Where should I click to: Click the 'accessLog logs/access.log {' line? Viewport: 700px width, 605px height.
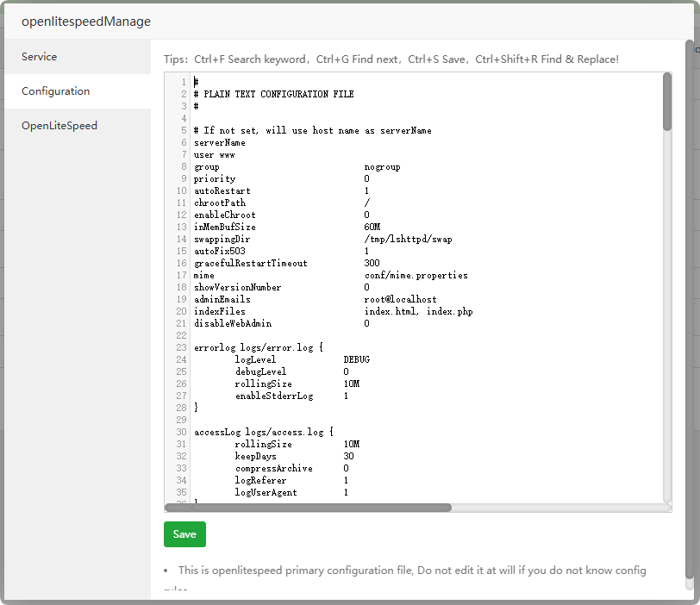(x=264, y=432)
